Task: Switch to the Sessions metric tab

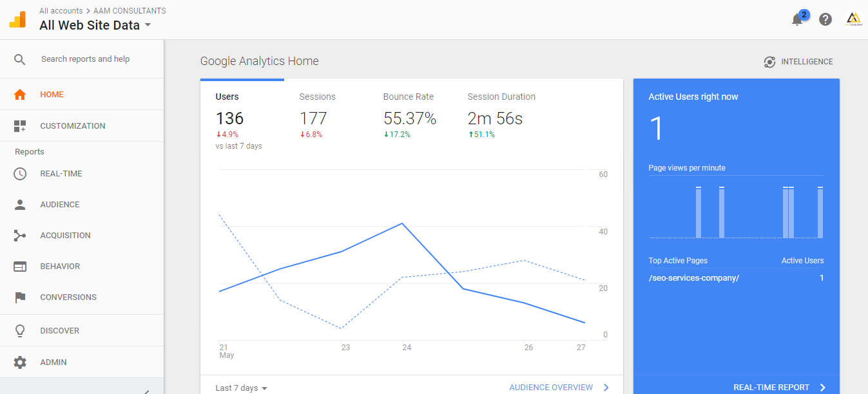Action: coord(317,97)
